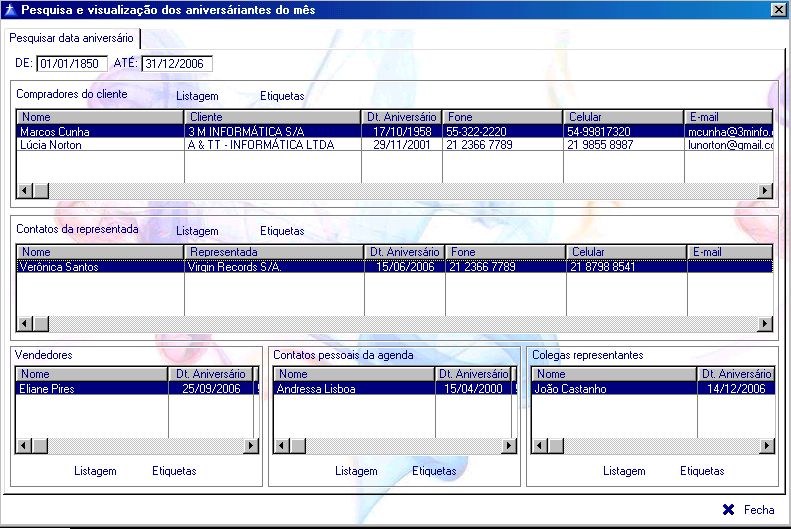The image size is (791, 529).
Task: Click right scroll arrow in Contatos da representada grid
Action: click(765, 324)
